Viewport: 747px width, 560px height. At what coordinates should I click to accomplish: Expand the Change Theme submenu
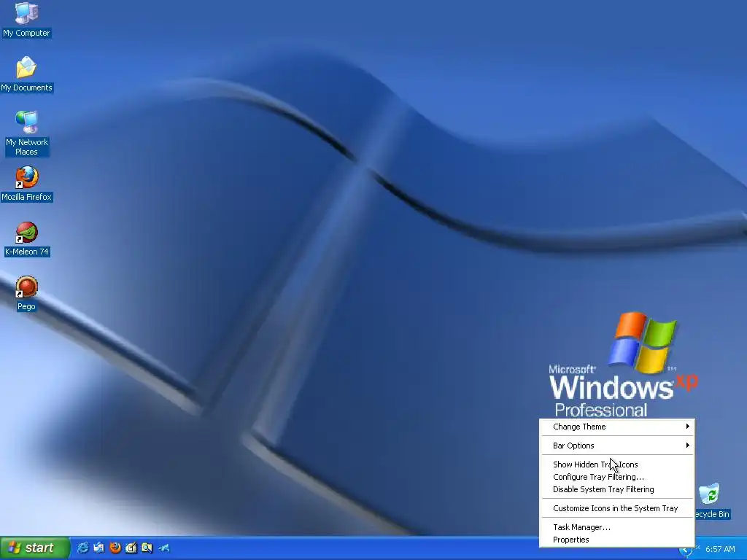(617, 427)
